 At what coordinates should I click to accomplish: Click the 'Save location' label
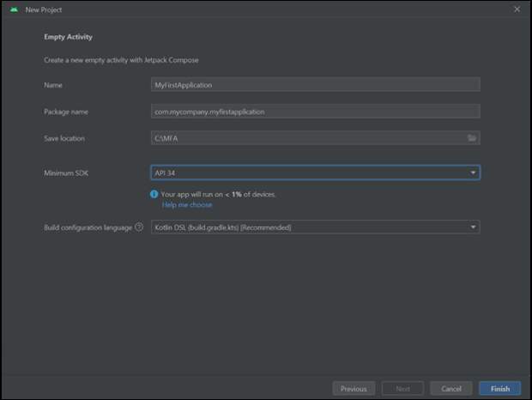64,138
